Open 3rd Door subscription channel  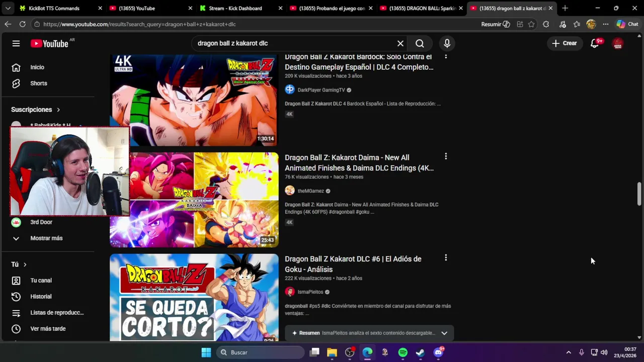pyautogui.click(x=41, y=222)
